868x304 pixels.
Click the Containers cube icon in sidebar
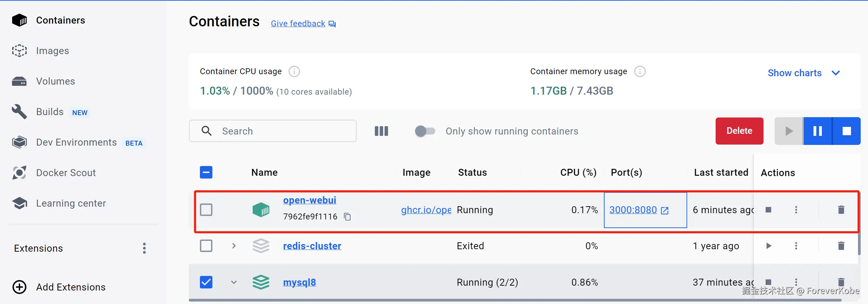[x=19, y=20]
